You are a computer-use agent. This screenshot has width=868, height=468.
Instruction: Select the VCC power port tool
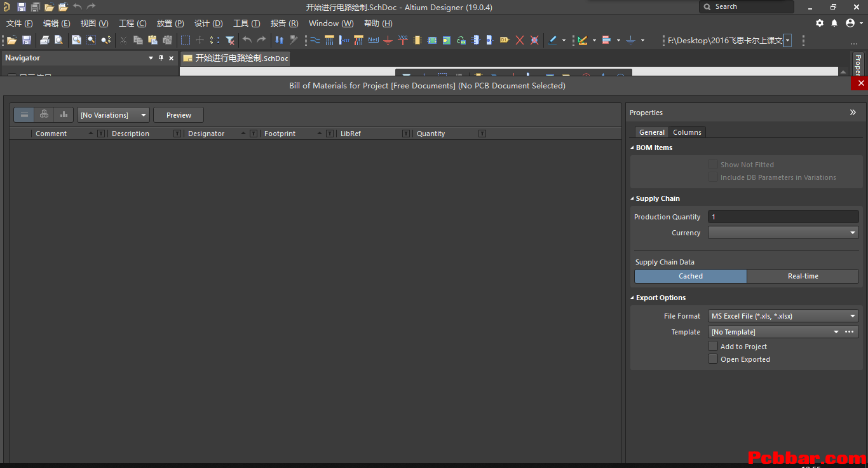coord(402,40)
